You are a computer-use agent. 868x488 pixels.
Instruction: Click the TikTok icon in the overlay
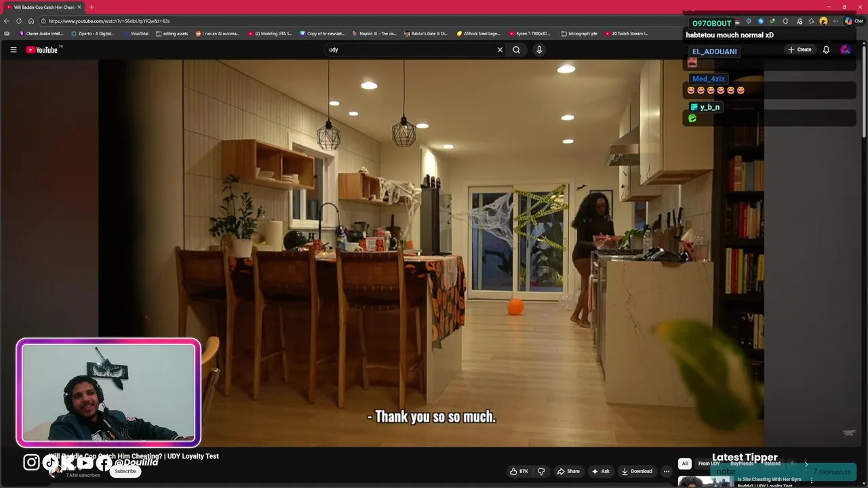pos(50,462)
